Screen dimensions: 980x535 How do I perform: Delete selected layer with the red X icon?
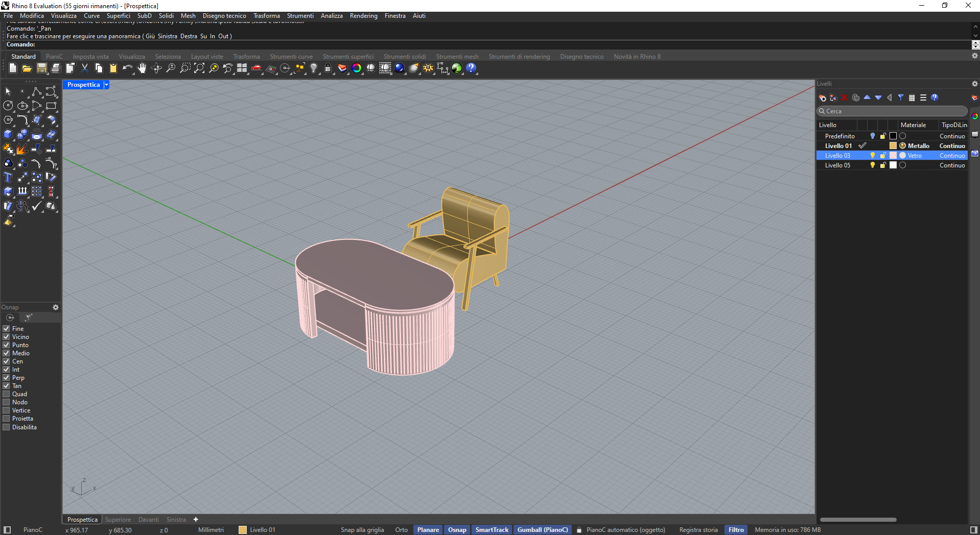coord(844,98)
